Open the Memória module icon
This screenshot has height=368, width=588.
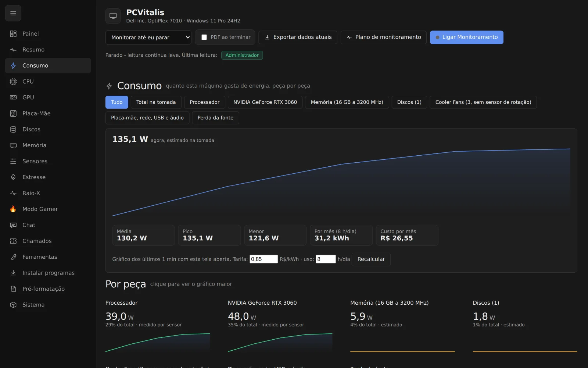(13, 145)
